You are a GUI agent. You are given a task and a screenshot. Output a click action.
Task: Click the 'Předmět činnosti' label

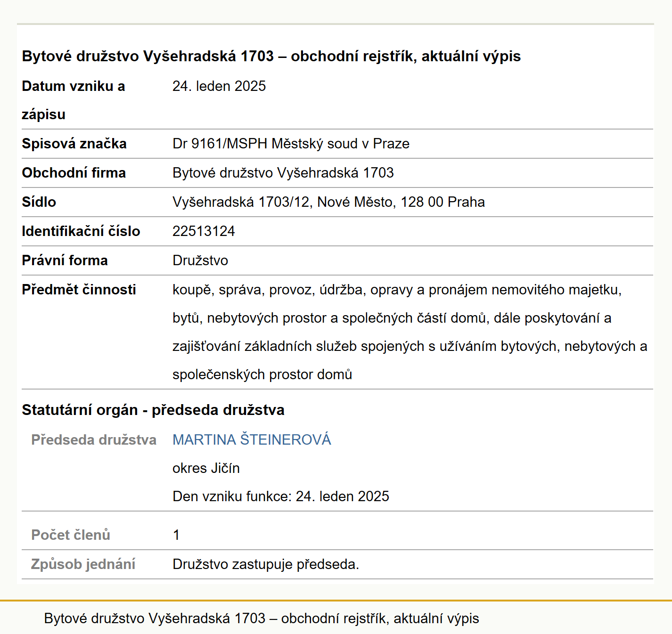click(79, 290)
